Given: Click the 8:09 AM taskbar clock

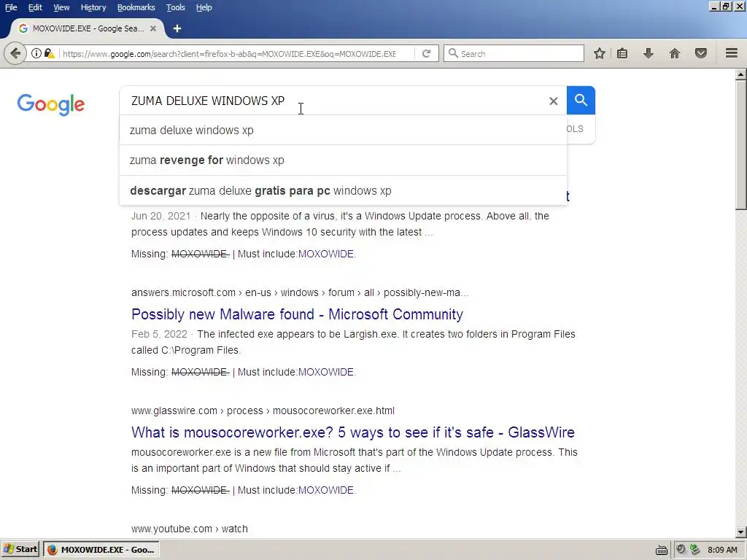Looking at the screenshot, I should point(722,550).
